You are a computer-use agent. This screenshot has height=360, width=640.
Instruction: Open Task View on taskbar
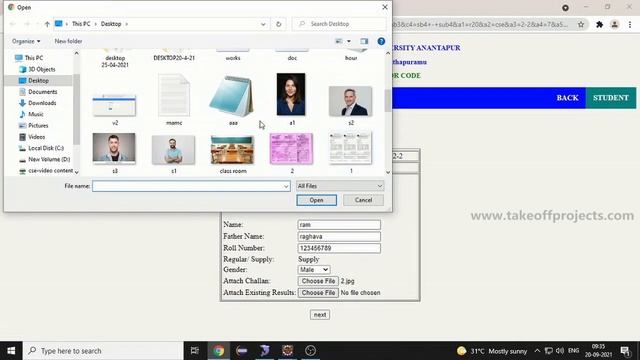(195, 351)
